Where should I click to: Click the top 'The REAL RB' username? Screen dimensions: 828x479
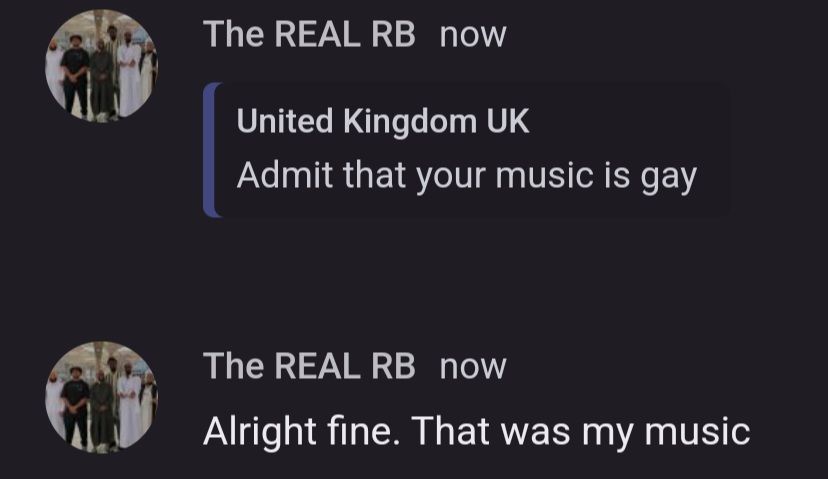click(309, 35)
